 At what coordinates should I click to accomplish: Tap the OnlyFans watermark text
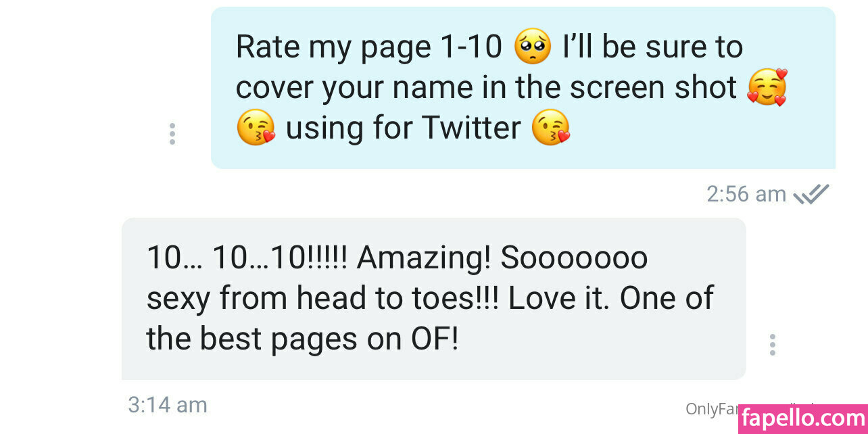click(x=711, y=408)
